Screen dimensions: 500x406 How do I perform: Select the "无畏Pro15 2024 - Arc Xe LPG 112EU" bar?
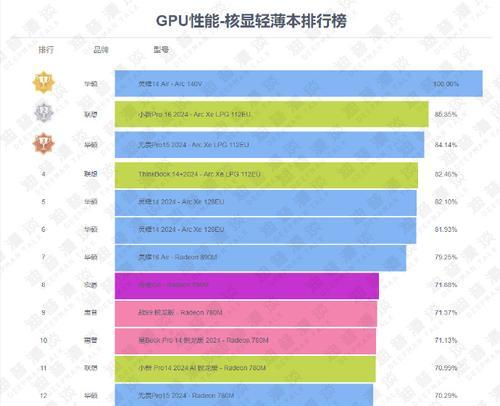(269, 145)
